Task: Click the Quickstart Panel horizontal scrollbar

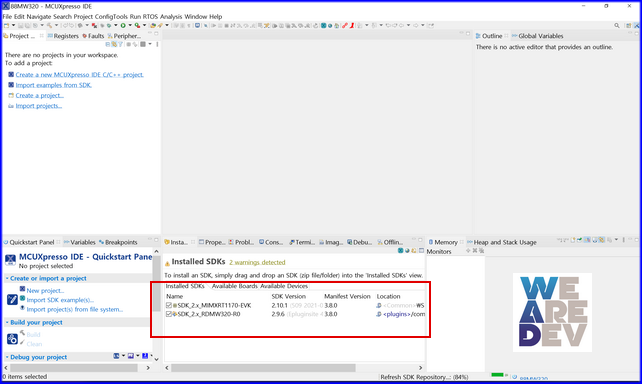Action: pos(74,368)
